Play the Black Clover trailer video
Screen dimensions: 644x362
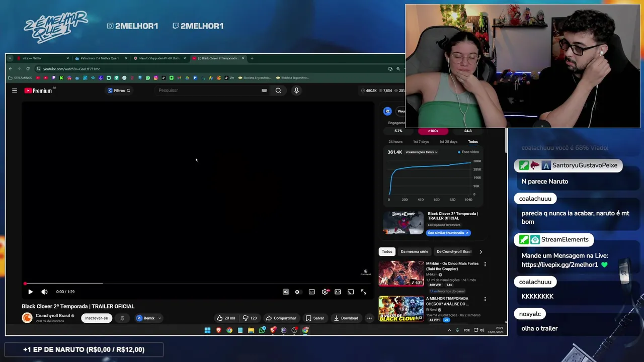[30, 292]
